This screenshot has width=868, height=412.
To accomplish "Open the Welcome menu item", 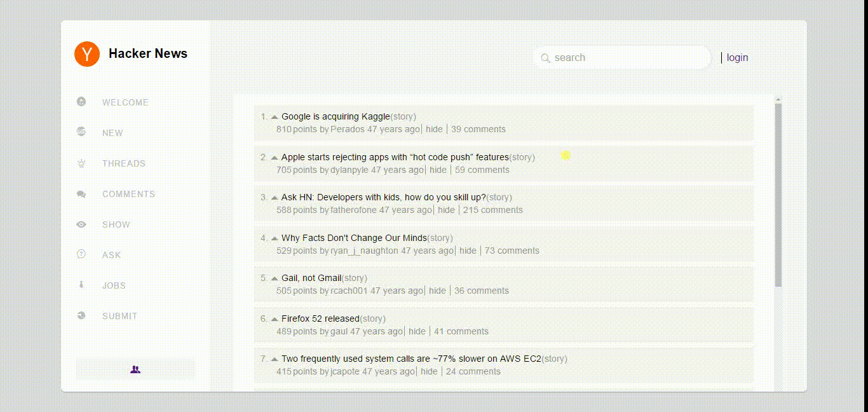I will [x=125, y=102].
